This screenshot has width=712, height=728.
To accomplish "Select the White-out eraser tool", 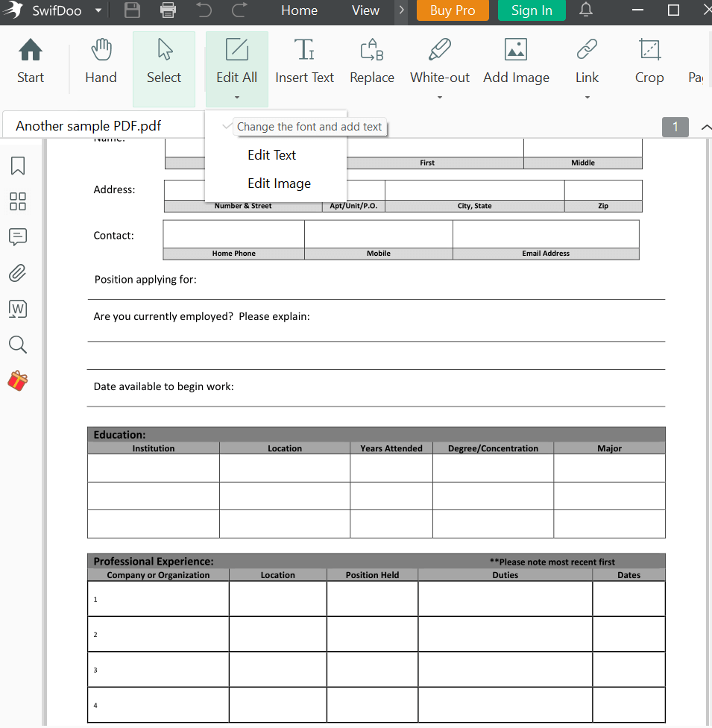I will 440,62.
